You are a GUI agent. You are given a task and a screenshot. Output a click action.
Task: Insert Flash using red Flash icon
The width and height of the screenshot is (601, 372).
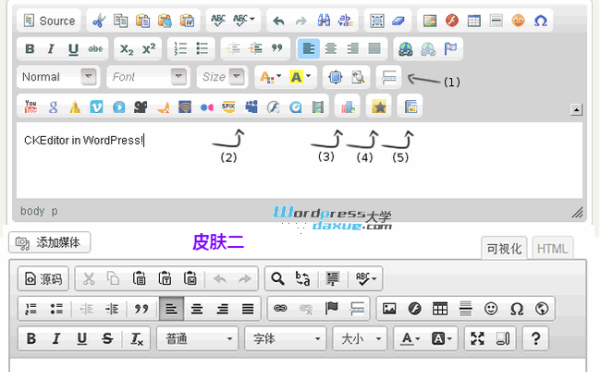tap(452, 20)
